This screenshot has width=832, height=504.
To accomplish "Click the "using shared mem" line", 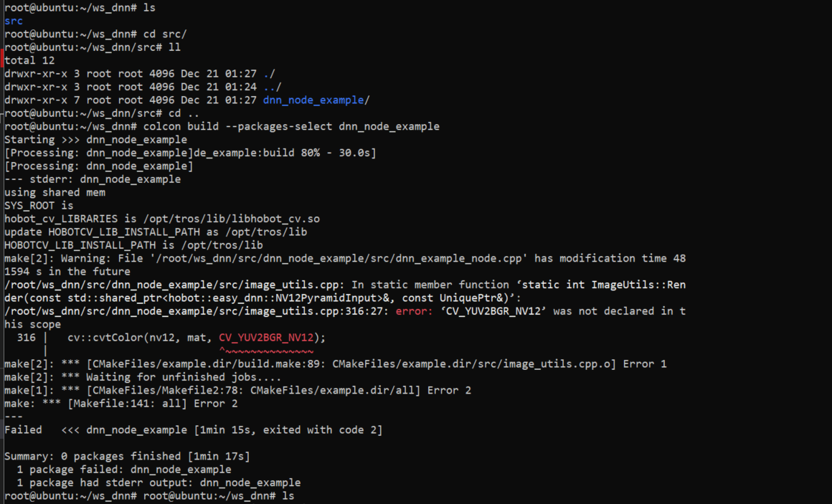I will click(55, 192).
